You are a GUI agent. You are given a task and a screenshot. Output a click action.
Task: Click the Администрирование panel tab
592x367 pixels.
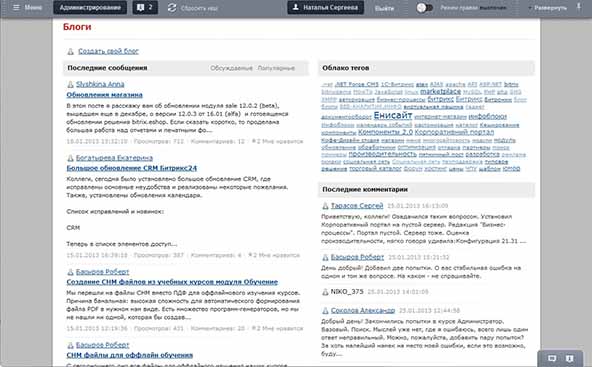click(x=90, y=8)
